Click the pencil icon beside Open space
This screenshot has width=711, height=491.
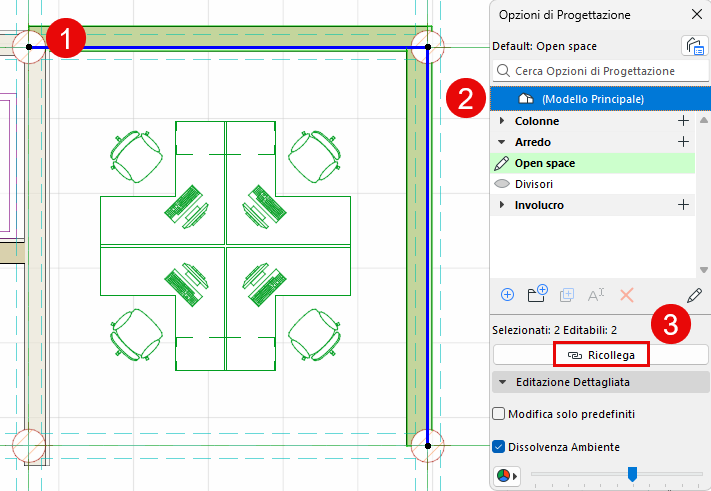(x=502, y=163)
